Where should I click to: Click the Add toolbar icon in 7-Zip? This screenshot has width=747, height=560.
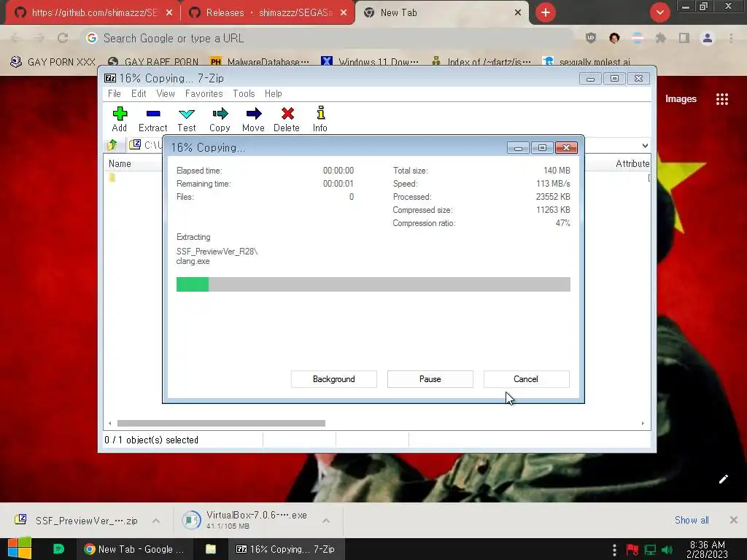pos(120,119)
